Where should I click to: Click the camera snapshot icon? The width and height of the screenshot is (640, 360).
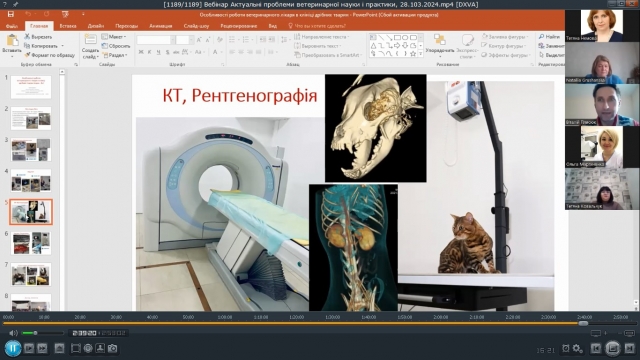tap(113, 349)
